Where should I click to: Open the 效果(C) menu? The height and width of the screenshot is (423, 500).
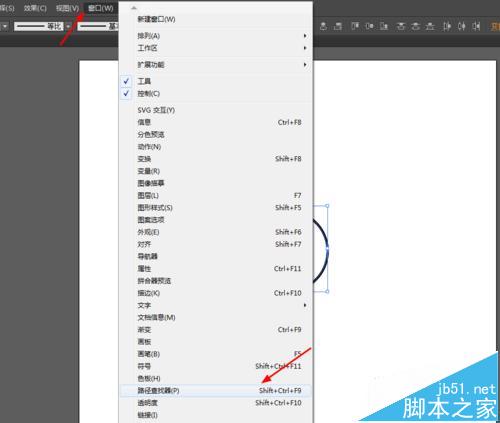35,8
